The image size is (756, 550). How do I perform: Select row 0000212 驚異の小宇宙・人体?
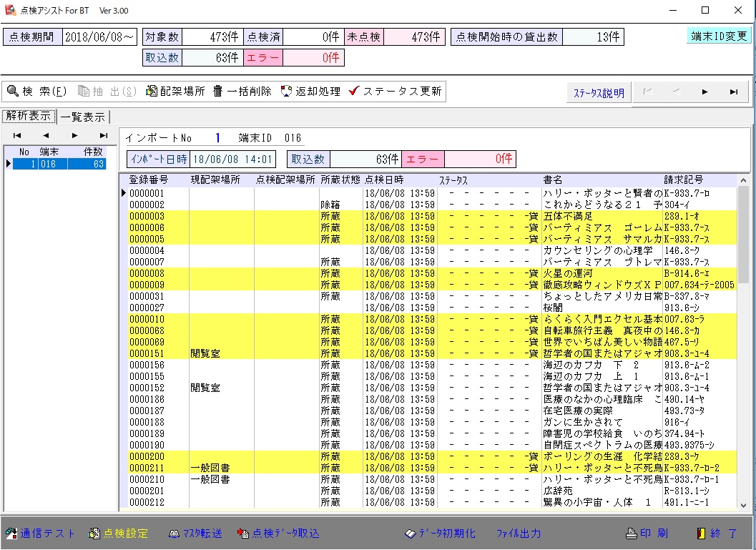click(432, 503)
